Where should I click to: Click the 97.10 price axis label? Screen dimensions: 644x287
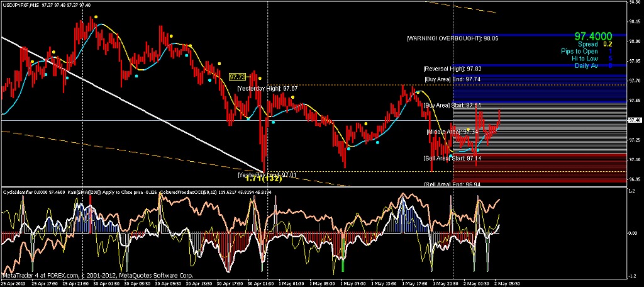[x=635, y=159]
